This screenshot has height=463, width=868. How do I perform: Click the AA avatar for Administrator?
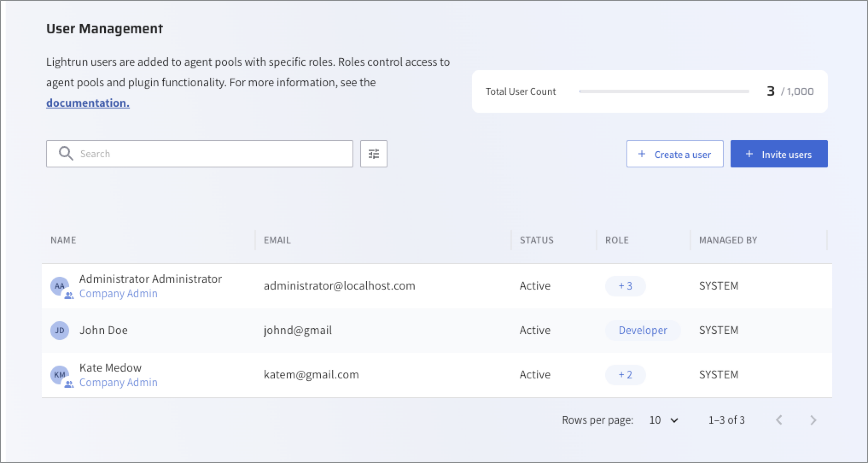click(x=59, y=286)
